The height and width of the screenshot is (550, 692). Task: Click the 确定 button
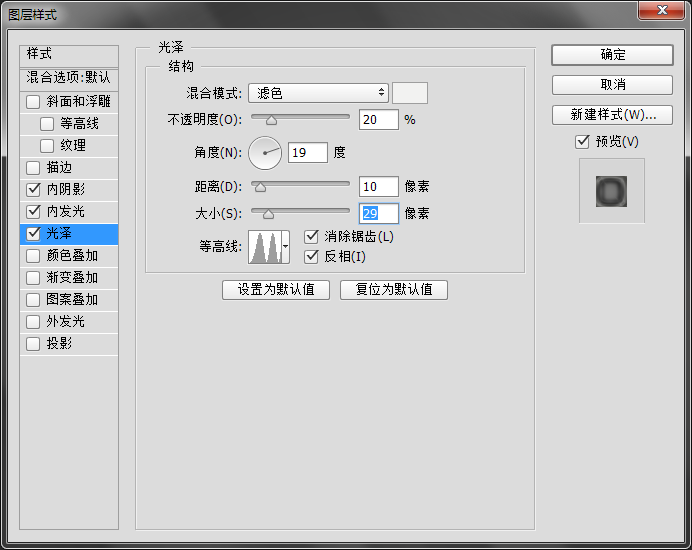click(613, 55)
